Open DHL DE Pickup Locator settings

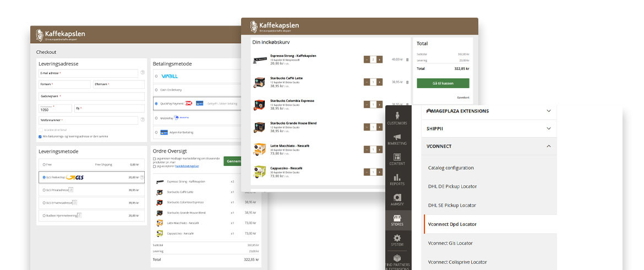452,187
